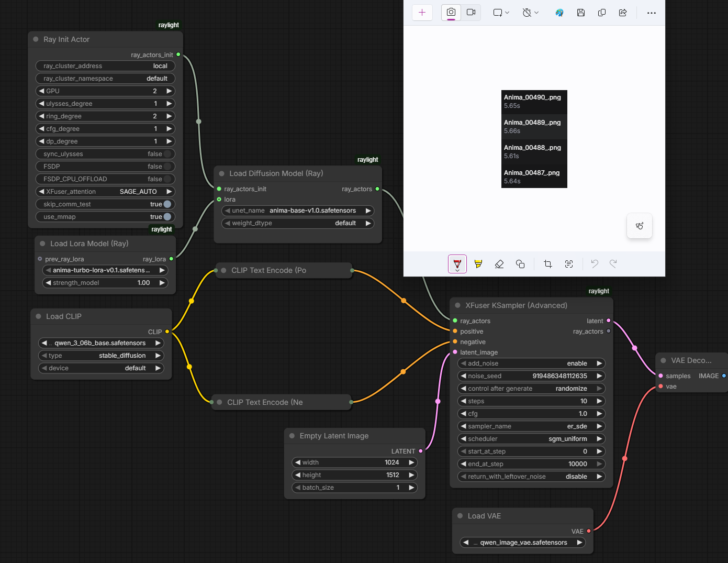Image resolution: width=728 pixels, height=563 pixels.
Task: Open the unet_name model dropdown
Action: pyautogui.click(x=298, y=211)
